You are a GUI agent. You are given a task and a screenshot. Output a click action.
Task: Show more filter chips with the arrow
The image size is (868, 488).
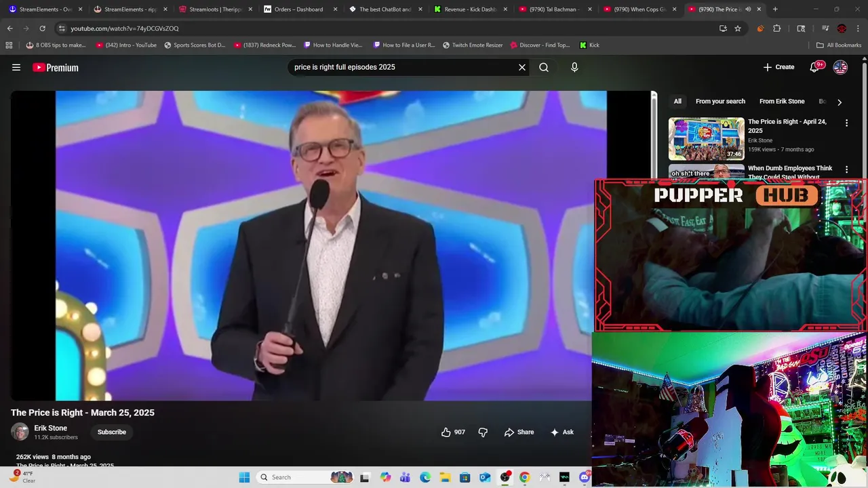840,102
